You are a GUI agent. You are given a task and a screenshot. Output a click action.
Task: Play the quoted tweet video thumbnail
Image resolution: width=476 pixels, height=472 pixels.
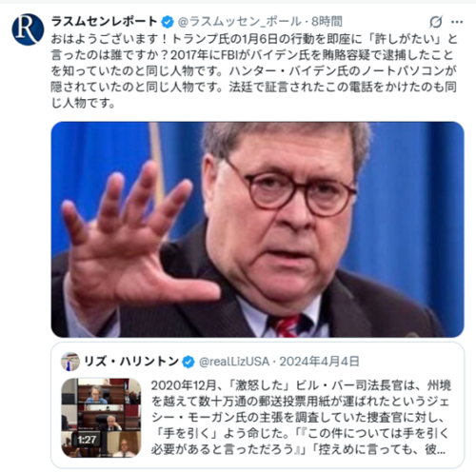101,418
